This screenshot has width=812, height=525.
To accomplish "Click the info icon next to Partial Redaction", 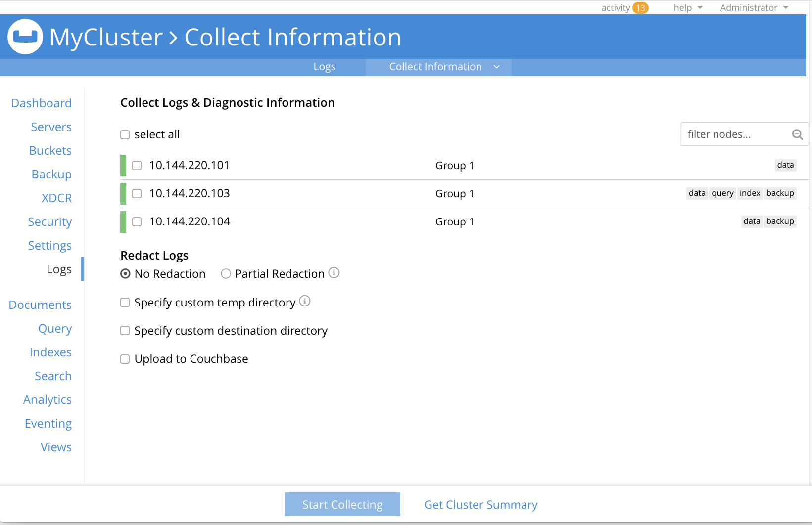I will tap(334, 273).
